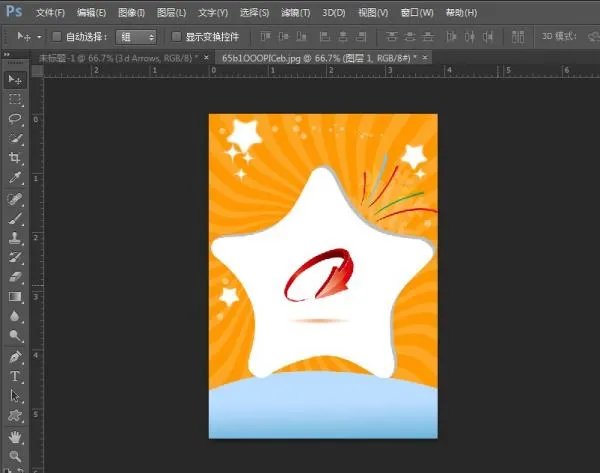Select the Path Selection tool
Viewport: 600px width, 473px height.
(x=15, y=396)
